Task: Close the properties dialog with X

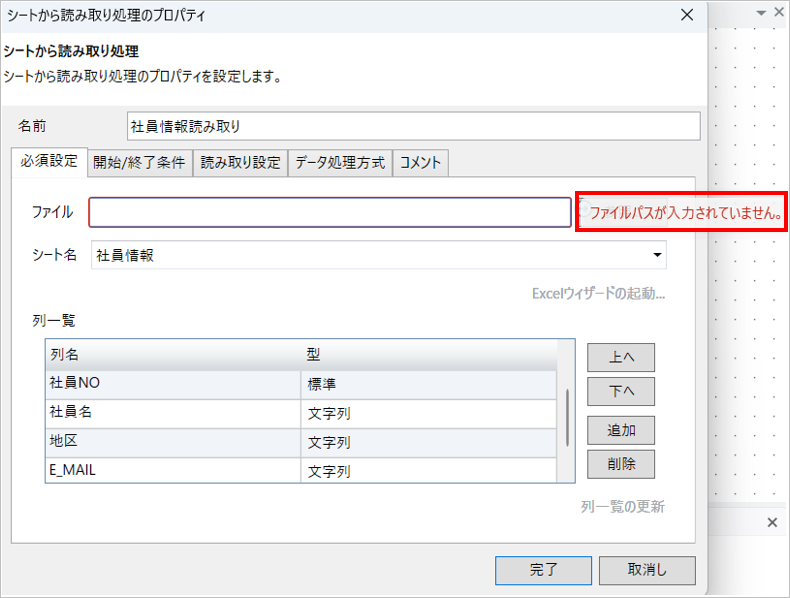Action: click(686, 15)
